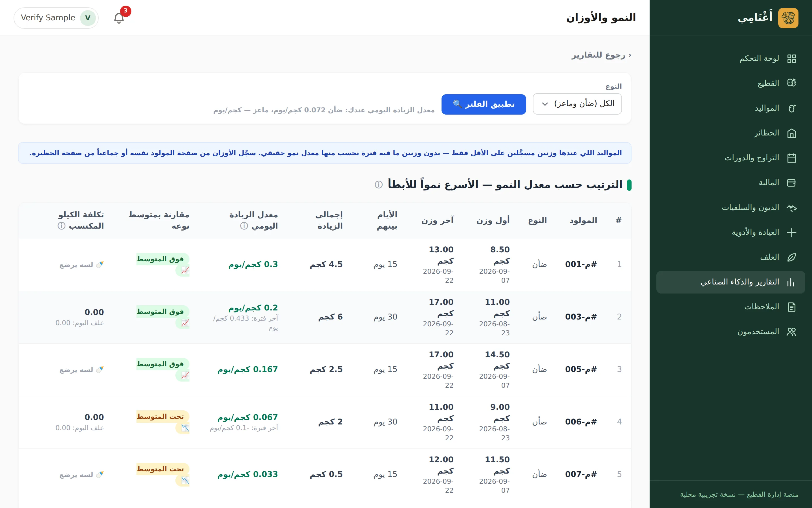The width and height of the screenshot is (812, 508).
Task: Open المالية menu item
Action: (x=731, y=183)
